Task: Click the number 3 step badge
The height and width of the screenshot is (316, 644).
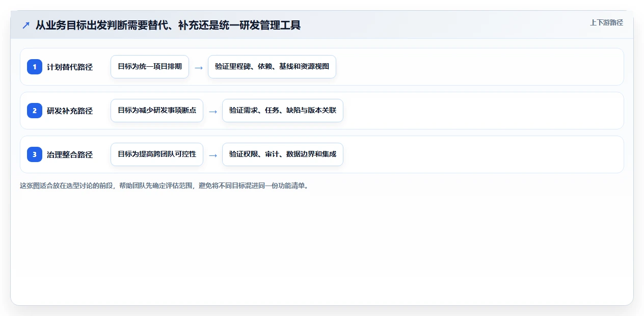Action: click(35, 154)
